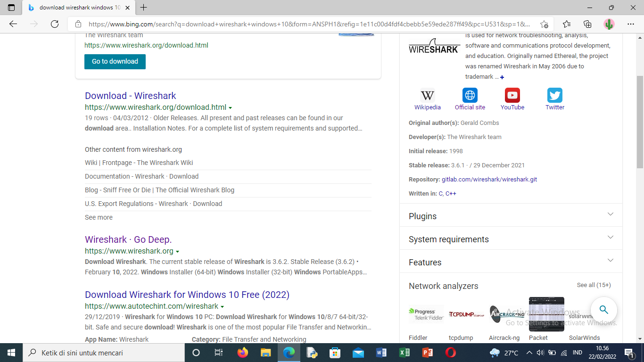Open the Favorites list icon
The width and height of the screenshot is (644, 362).
pyautogui.click(x=567, y=24)
